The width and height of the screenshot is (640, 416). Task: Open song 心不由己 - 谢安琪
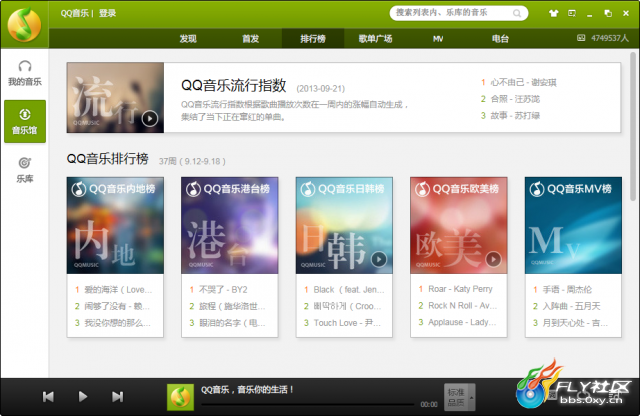(523, 82)
